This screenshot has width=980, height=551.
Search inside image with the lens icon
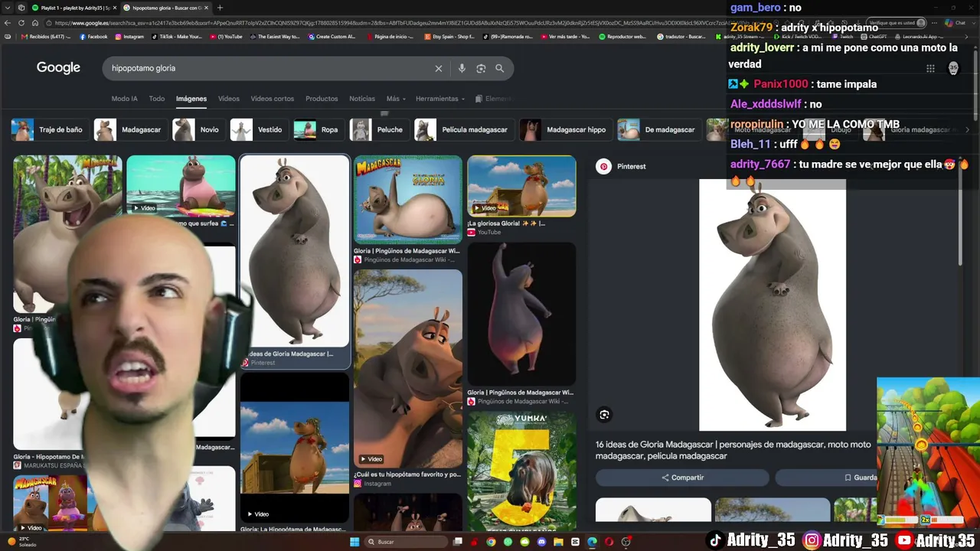coord(604,415)
